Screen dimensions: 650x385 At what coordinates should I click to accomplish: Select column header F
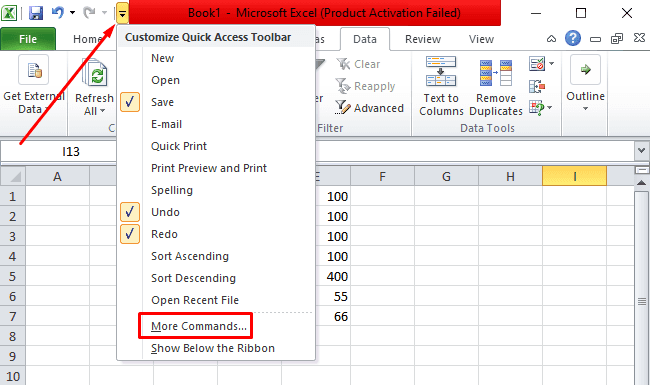(382, 176)
